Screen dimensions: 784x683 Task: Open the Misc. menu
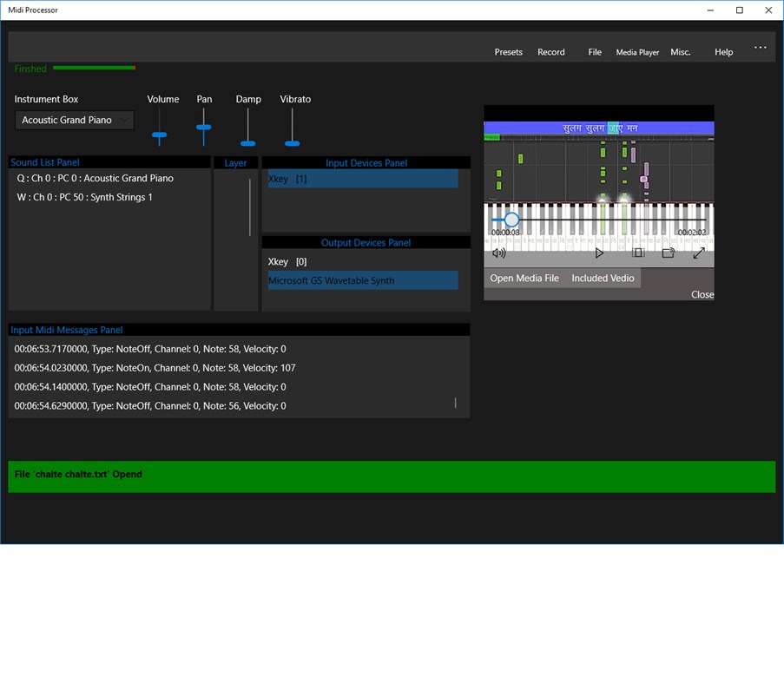[681, 51]
